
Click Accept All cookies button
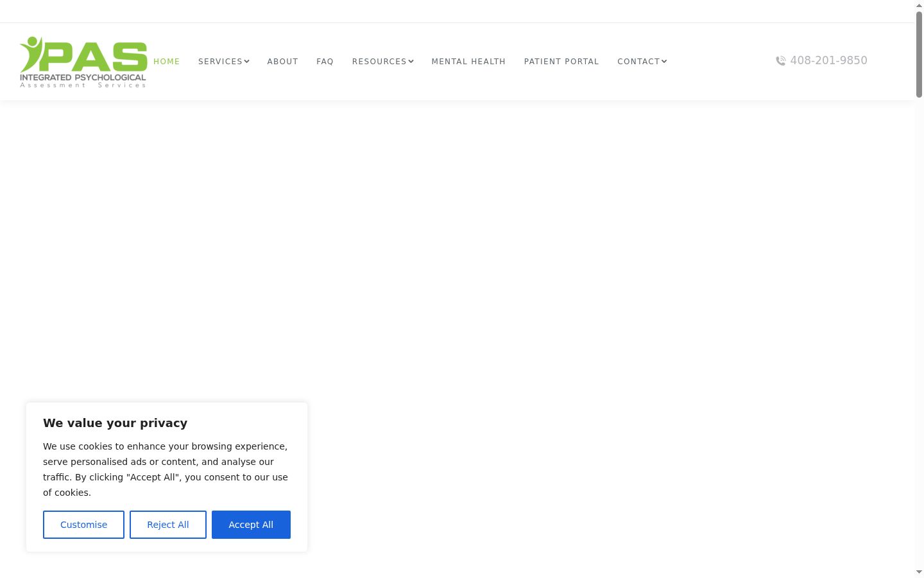tap(251, 525)
